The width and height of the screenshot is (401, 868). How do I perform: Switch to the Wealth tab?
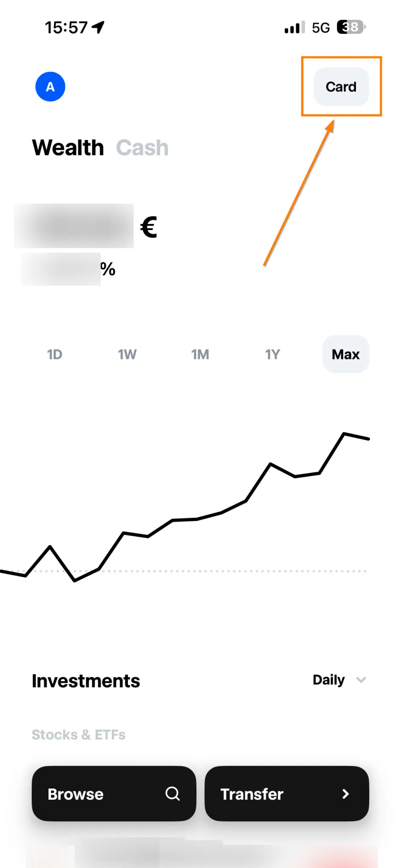click(x=68, y=148)
